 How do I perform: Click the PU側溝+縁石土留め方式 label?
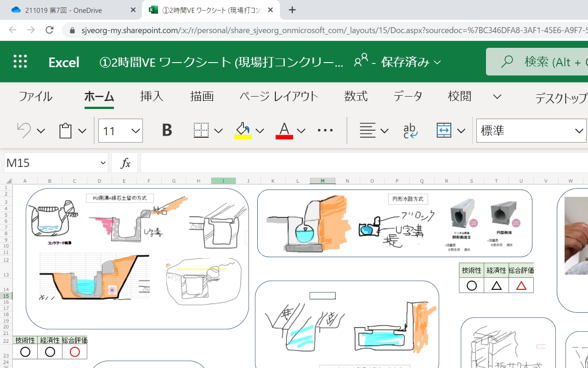pos(120,198)
